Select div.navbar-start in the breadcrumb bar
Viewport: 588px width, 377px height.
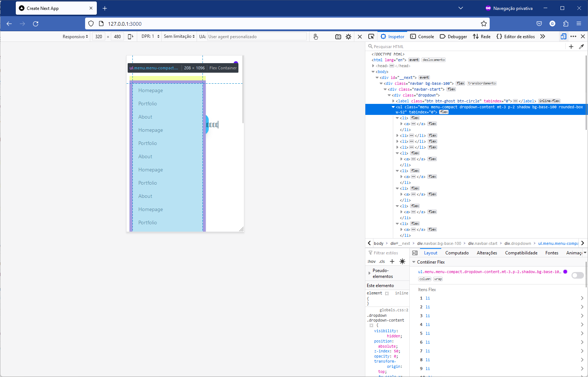tap(483, 243)
